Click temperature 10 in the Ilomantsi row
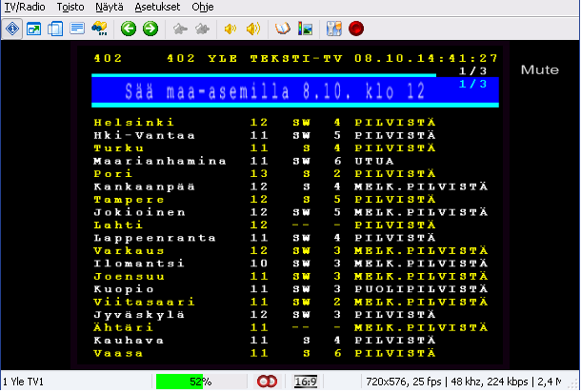Image resolution: width=581 pixels, height=392 pixels. click(259, 264)
